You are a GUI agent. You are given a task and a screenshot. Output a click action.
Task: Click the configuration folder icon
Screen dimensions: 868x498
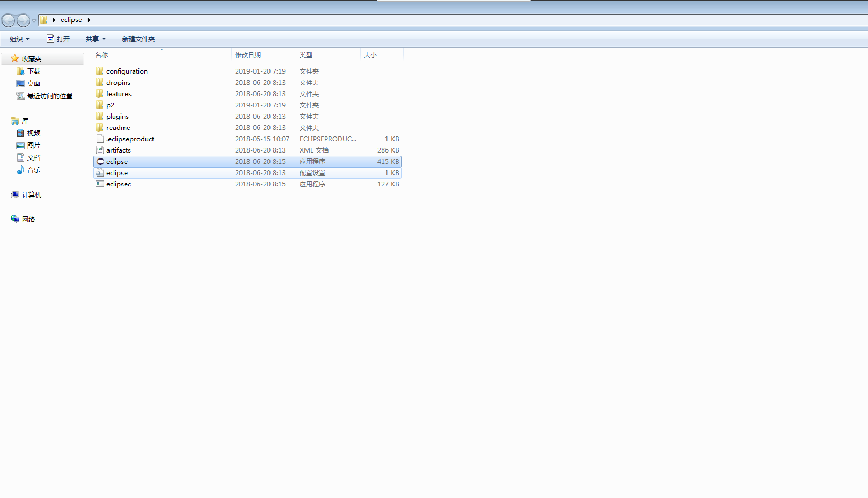100,71
